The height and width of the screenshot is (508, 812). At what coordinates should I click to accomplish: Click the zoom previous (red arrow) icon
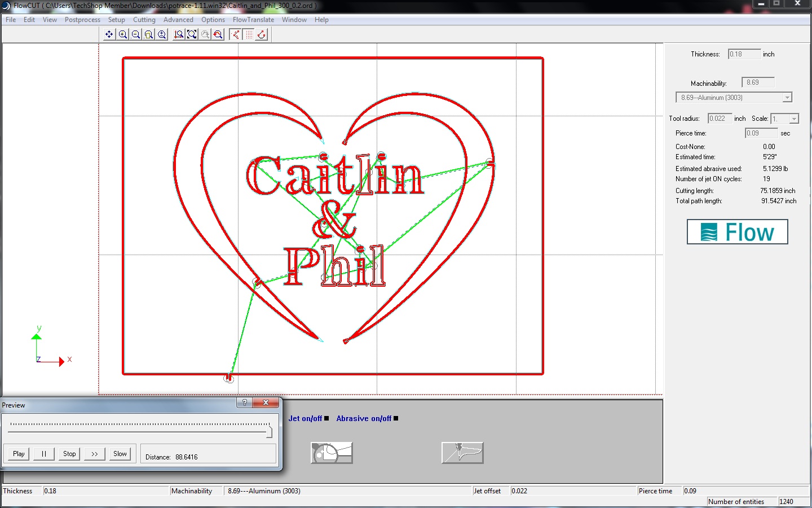[218, 34]
